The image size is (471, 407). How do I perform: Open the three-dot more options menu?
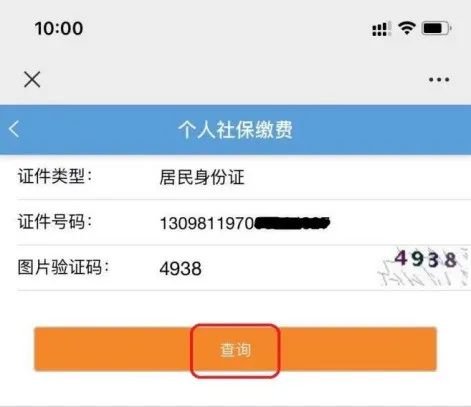click(x=439, y=80)
